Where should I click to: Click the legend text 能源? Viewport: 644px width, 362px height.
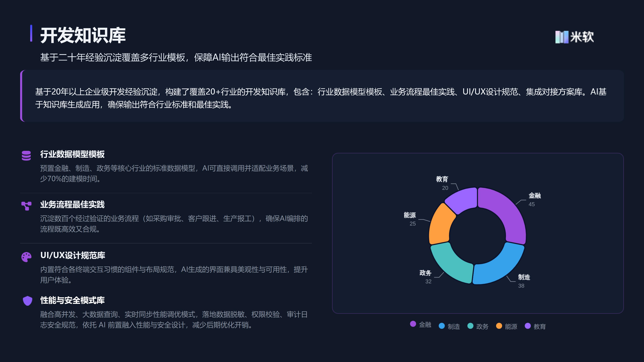pyautogui.click(x=511, y=326)
